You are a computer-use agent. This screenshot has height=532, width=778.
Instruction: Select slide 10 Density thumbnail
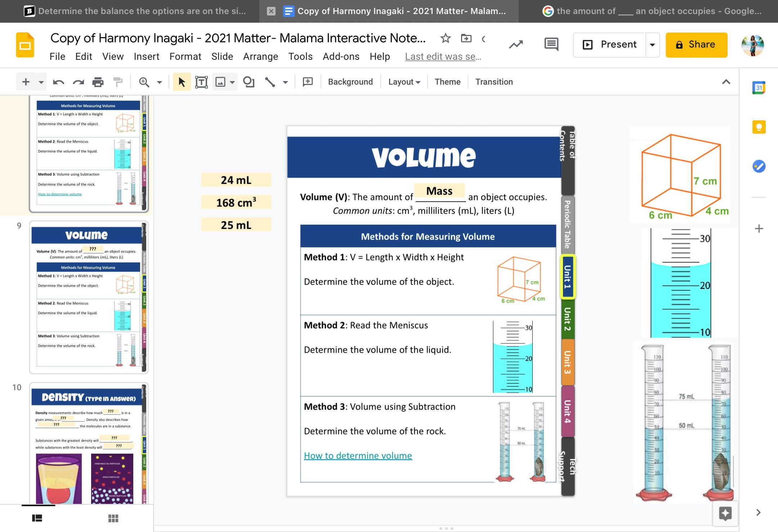(x=89, y=443)
